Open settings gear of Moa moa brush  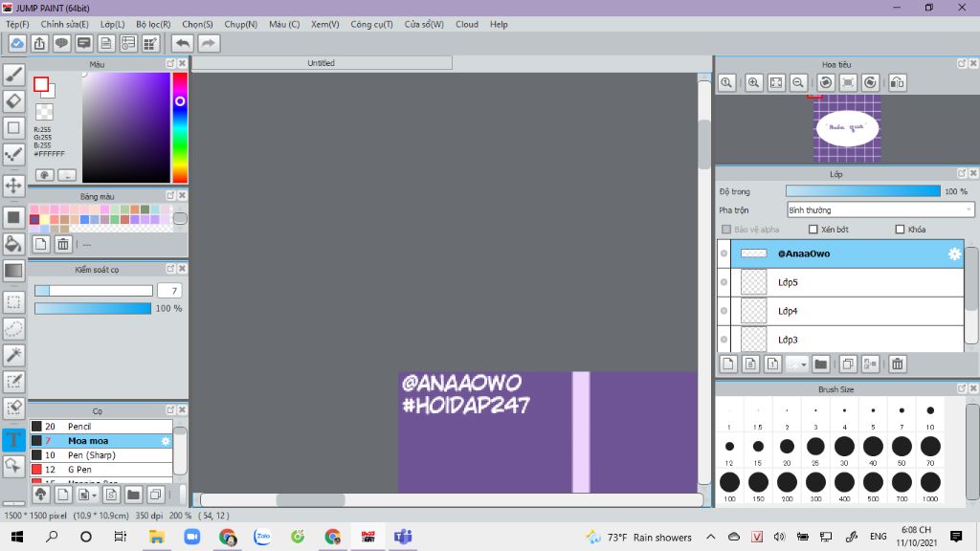tap(166, 441)
